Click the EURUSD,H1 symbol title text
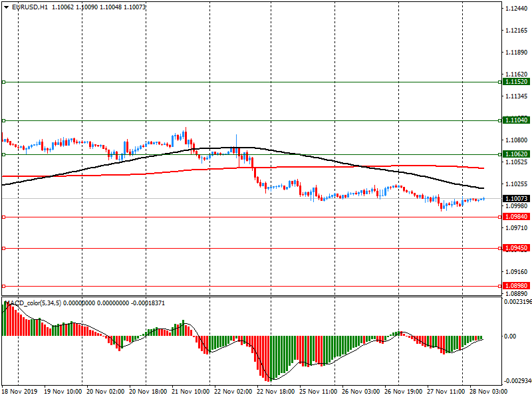532x399 pixels. coord(29,7)
